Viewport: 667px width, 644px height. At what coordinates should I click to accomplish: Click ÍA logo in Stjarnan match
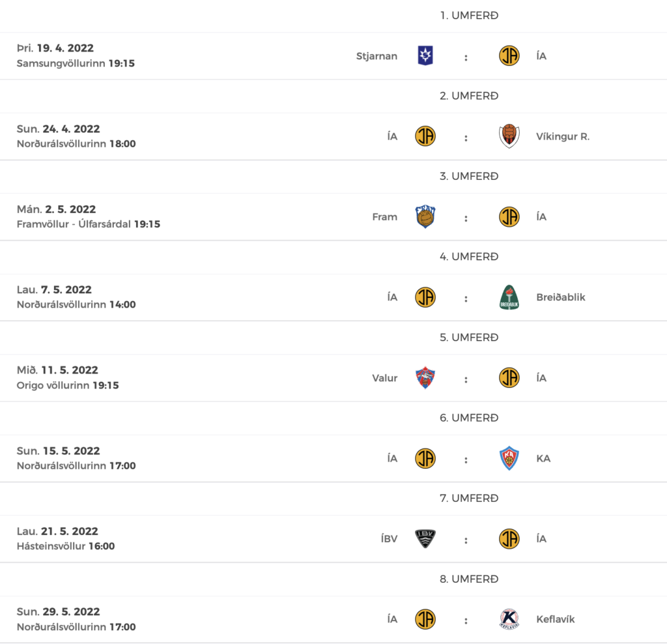coord(509,56)
